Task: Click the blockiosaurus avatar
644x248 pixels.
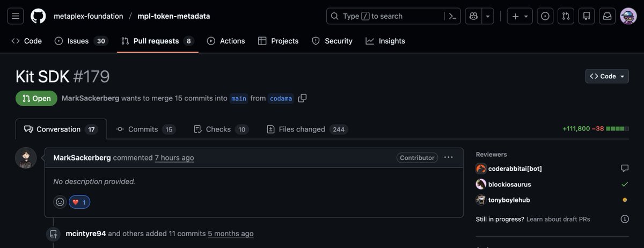Action: coord(481,184)
